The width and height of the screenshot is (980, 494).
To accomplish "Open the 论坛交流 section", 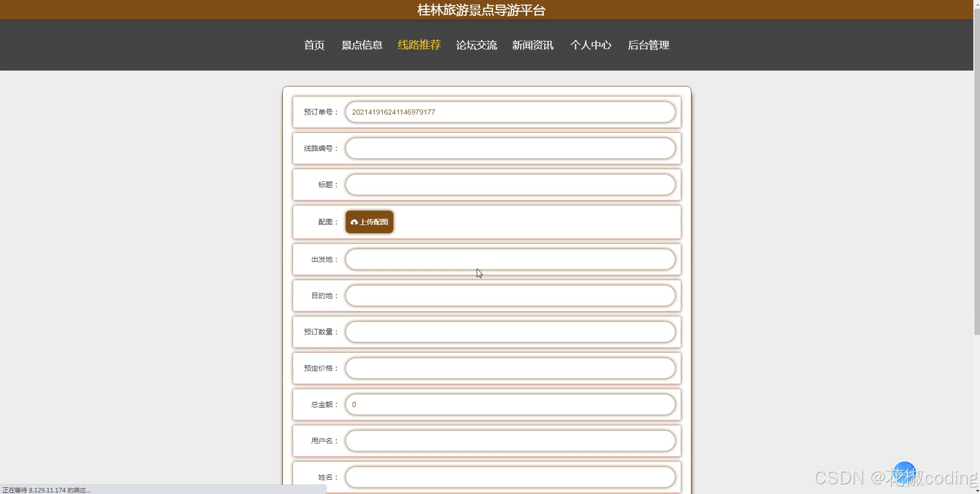I will [x=476, y=45].
